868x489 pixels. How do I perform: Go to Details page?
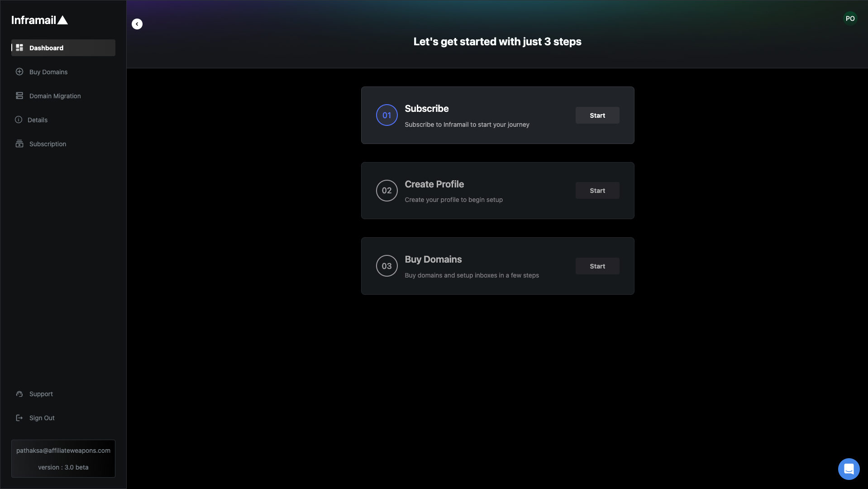coord(38,120)
